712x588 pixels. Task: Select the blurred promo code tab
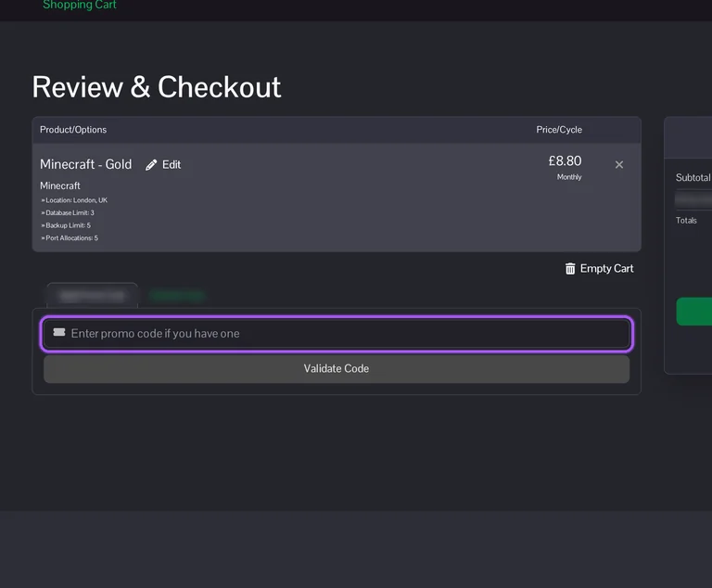pyautogui.click(x=92, y=296)
